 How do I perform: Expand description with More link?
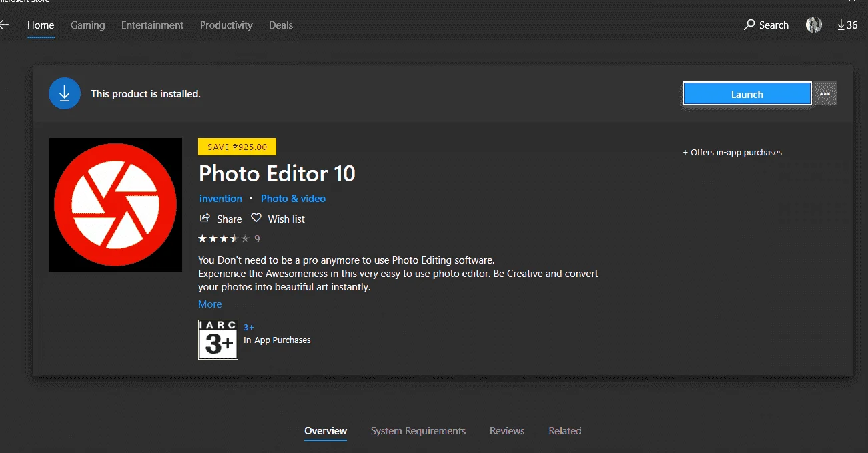click(210, 304)
